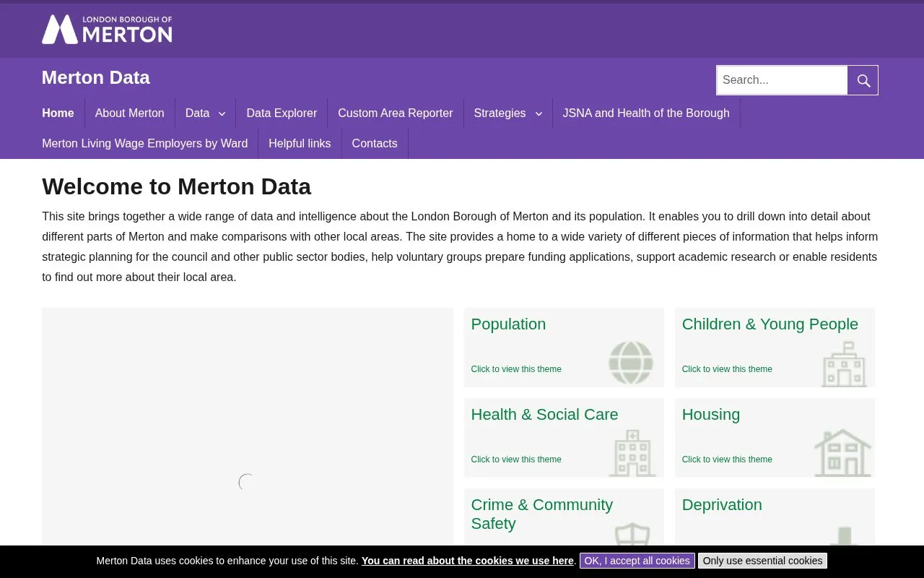Open About Merton in the navigation
The image size is (924, 578).
point(130,113)
